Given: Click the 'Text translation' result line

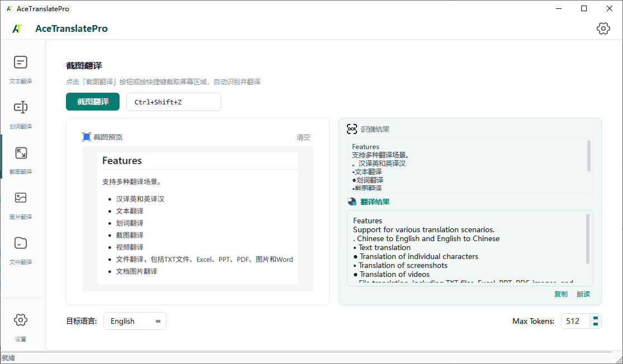Looking at the screenshot, I should [x=384, y=248].
